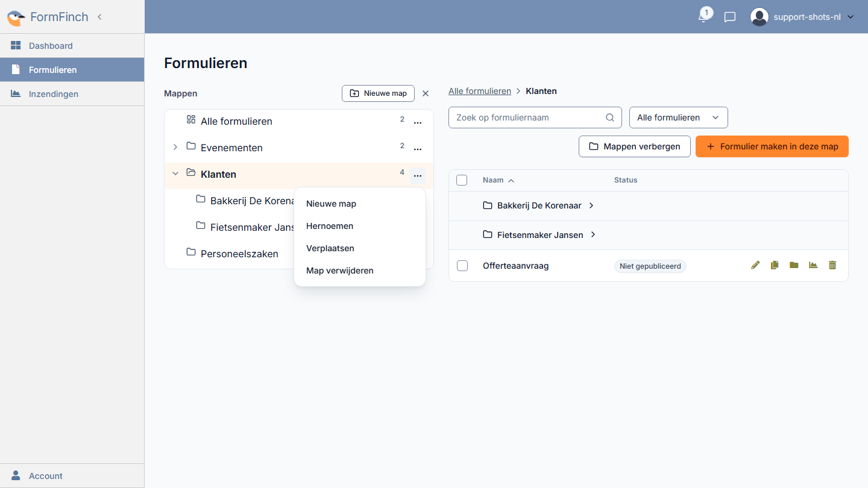Delete the Offerteaanvraag form
The width and height of the screenshot is (868, 488).
832,265
